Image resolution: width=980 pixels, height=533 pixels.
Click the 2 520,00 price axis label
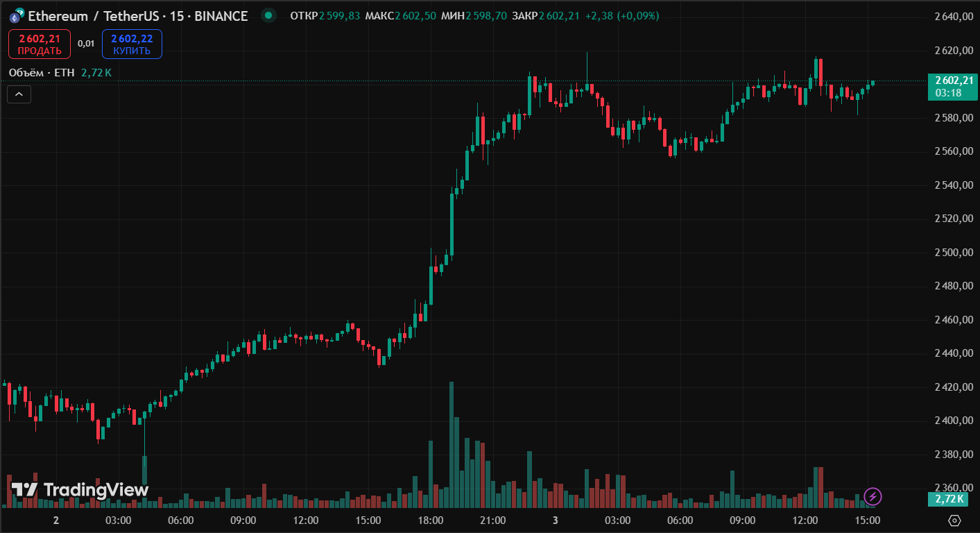954,219
